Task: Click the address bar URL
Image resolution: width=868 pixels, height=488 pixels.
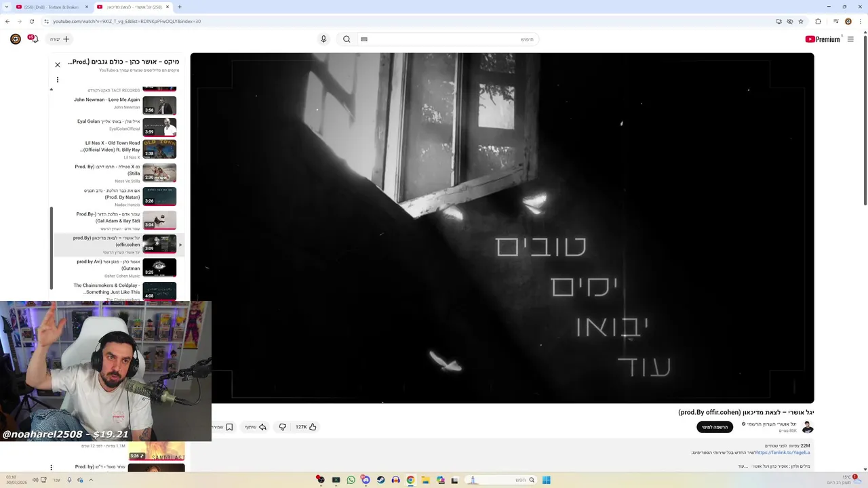Action: (x=127, y=22)
